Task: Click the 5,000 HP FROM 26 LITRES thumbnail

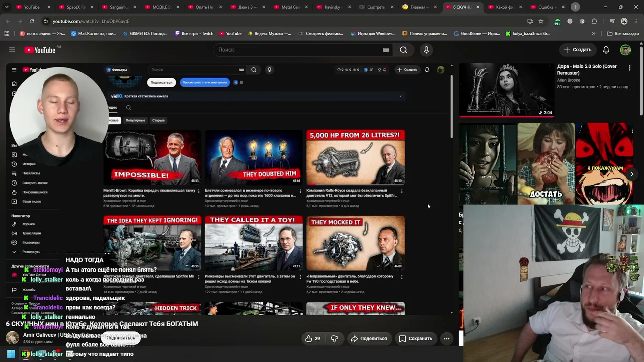Action: click(x=355, y=157)
